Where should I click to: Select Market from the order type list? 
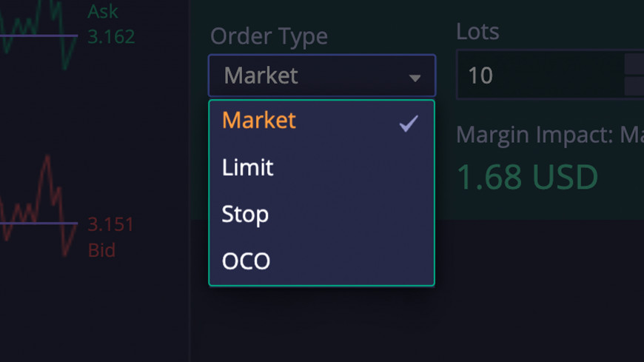259,120
